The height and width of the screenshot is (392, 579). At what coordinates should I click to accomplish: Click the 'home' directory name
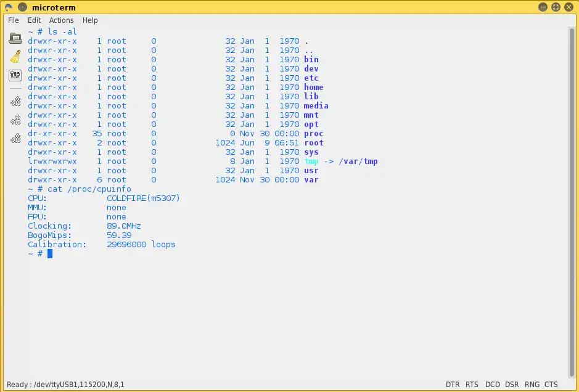click(313, 87)
